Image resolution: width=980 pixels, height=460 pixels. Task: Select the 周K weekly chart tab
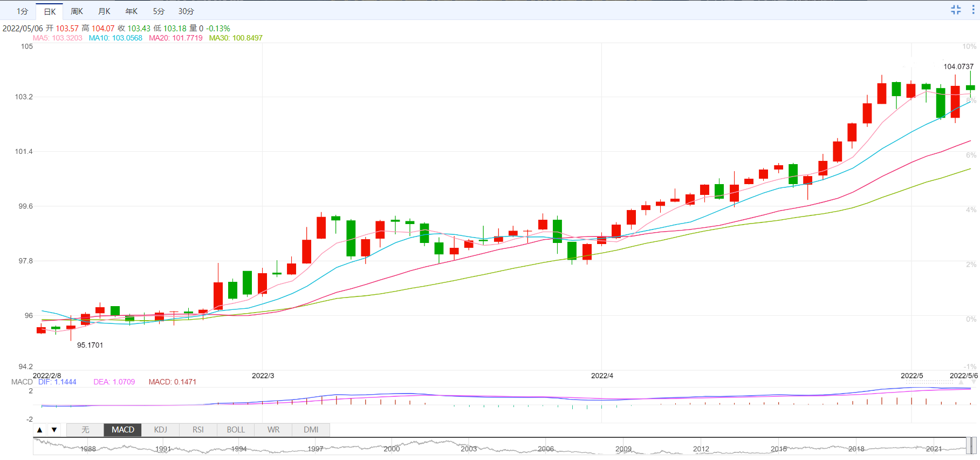[x=77, y=11]
